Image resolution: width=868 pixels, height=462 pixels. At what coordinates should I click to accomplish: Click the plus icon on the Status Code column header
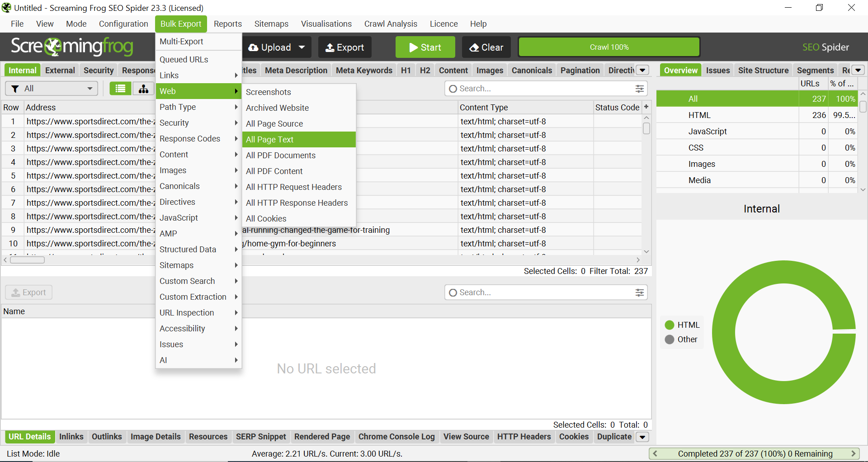click(x=646, y=107)
